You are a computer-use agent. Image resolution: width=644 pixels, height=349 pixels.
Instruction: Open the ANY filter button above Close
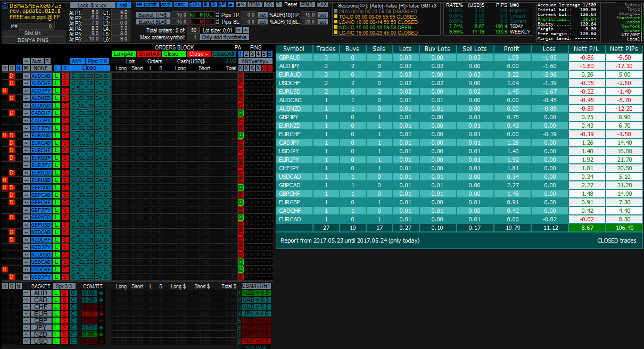[78, 61]
